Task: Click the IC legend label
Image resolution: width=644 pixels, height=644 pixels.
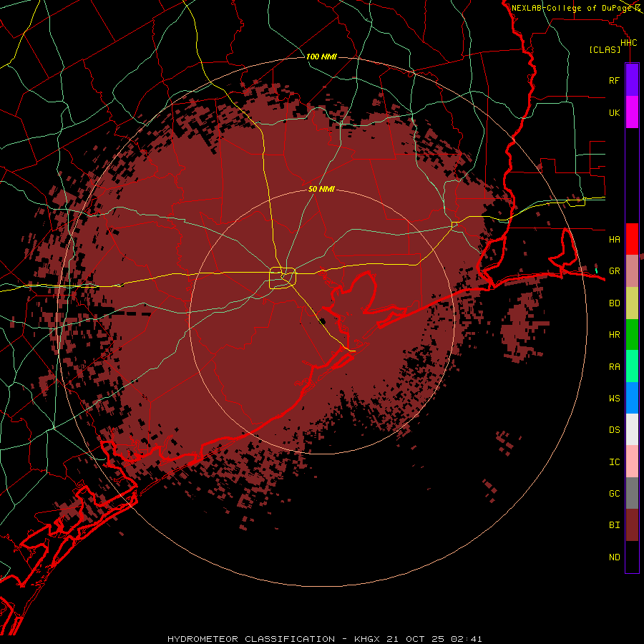Action: tap(614, 462)
